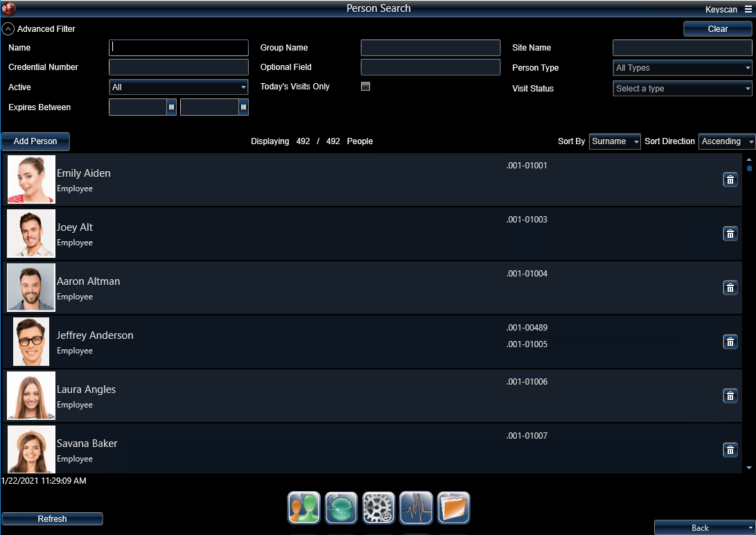Open the orange reports folder icon
Viewport: 756px width, 535px height.
[x=453, y=507]
